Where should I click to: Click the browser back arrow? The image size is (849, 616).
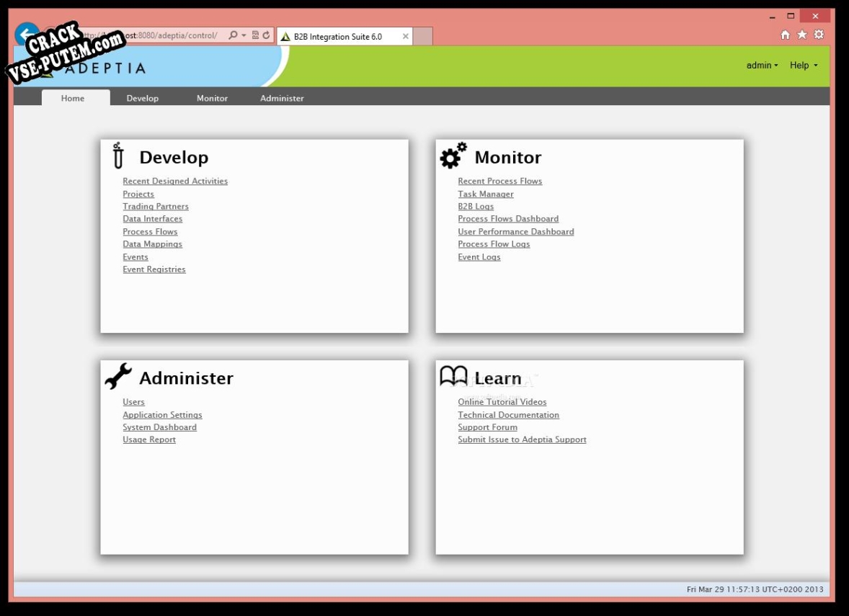coord(26,34)
